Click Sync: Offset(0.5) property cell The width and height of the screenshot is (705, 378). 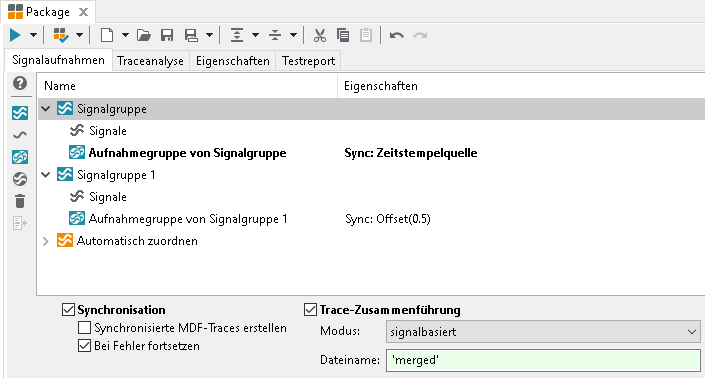tap(388, 219)
